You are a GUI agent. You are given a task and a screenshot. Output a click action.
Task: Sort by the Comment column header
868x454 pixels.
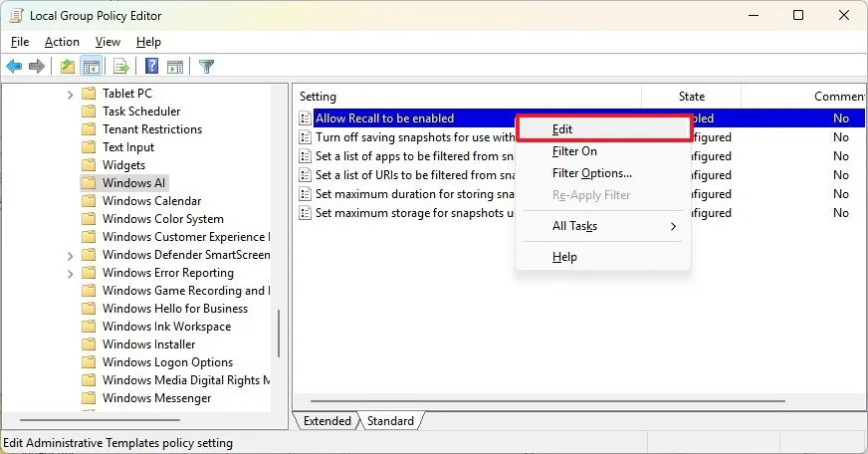pos(803,97)
